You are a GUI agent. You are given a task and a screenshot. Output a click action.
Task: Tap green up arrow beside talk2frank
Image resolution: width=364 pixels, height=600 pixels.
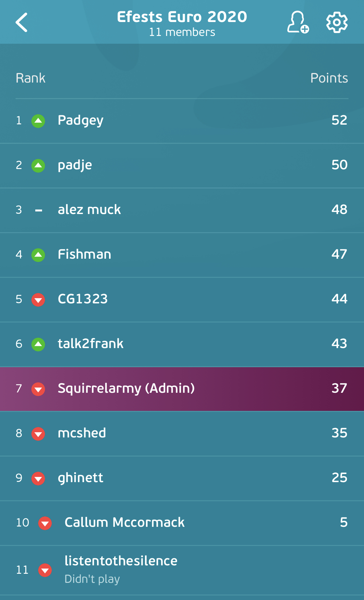[x=38, y=344]
